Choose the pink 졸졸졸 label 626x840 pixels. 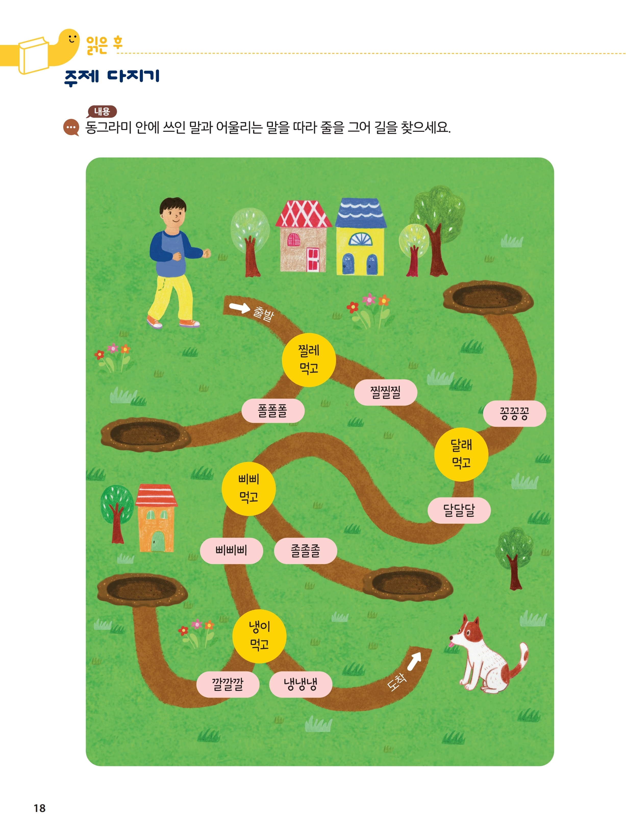(305, 551)
